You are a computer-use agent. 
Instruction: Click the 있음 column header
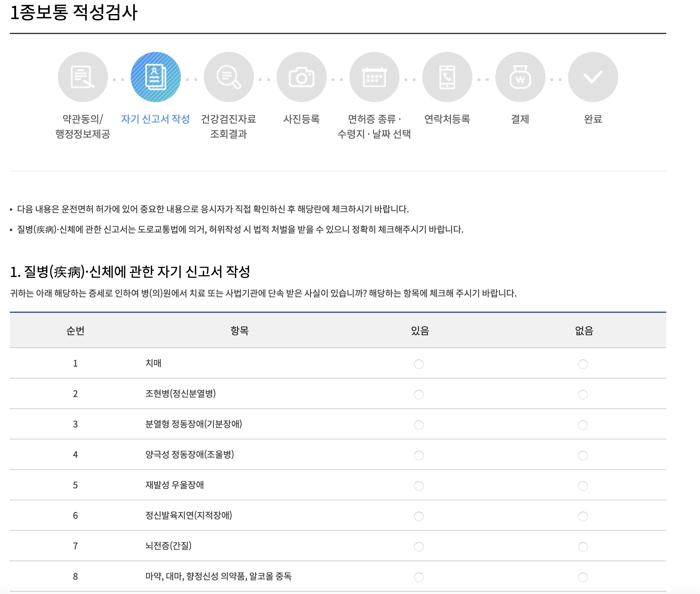420,331
